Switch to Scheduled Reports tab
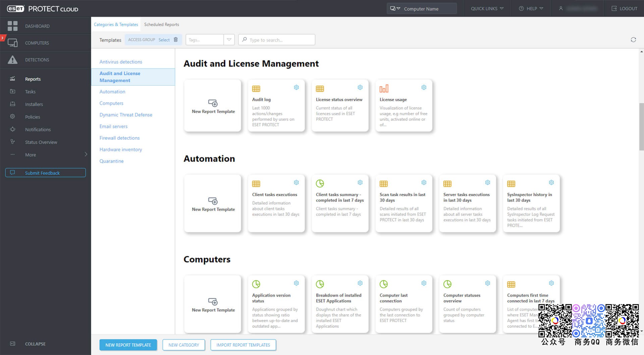 click(161, 25)
